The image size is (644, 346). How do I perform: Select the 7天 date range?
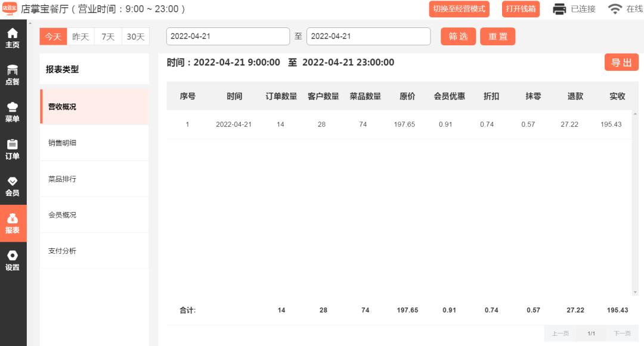(108, 36)
